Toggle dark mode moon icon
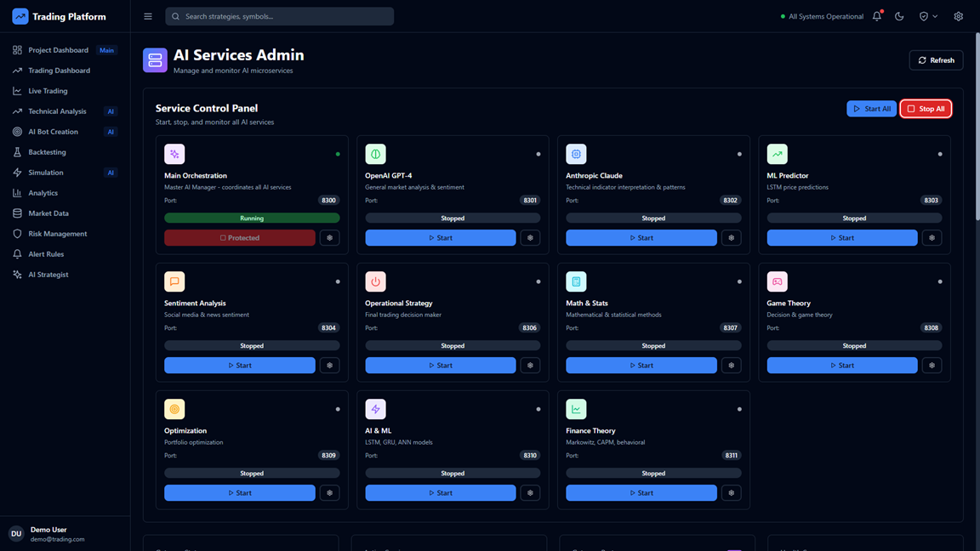980x551 pixels. pyautogui.click(x=899, y=16)
